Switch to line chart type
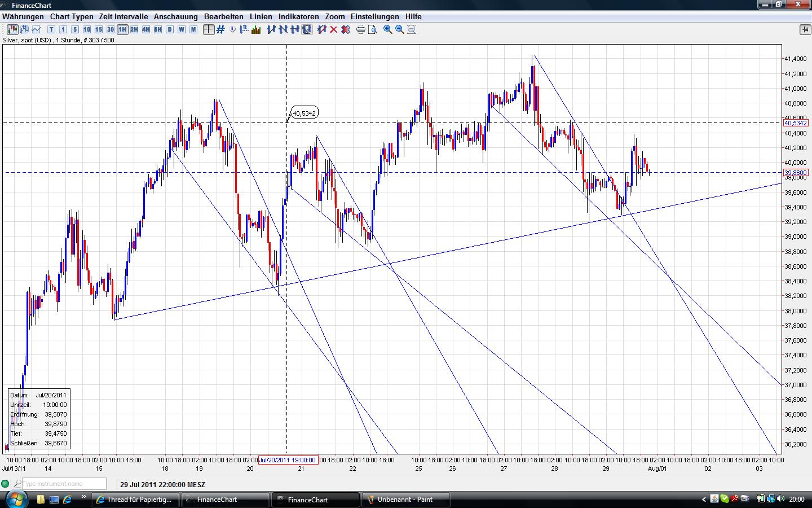The height and width of the screenshot is (508, 812). [37, 29]
